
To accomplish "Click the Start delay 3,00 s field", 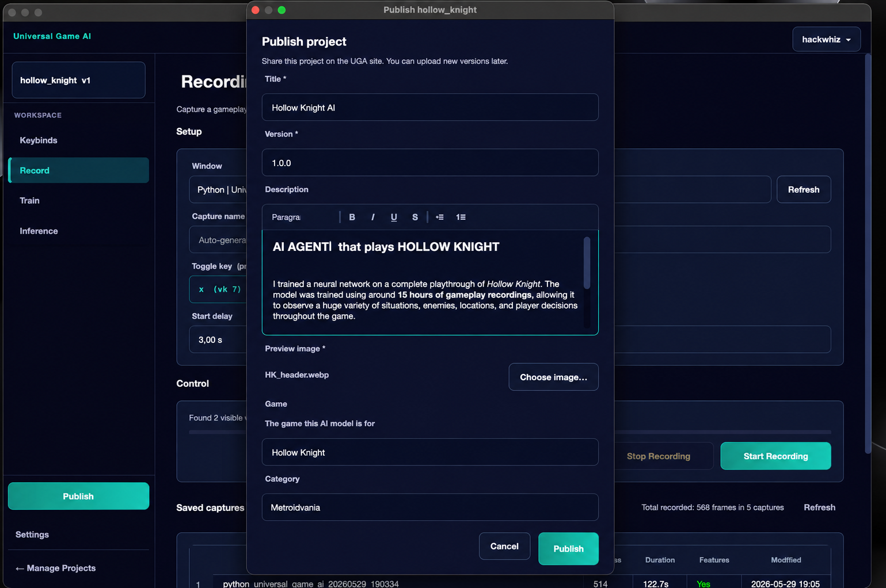I will 218,339.
